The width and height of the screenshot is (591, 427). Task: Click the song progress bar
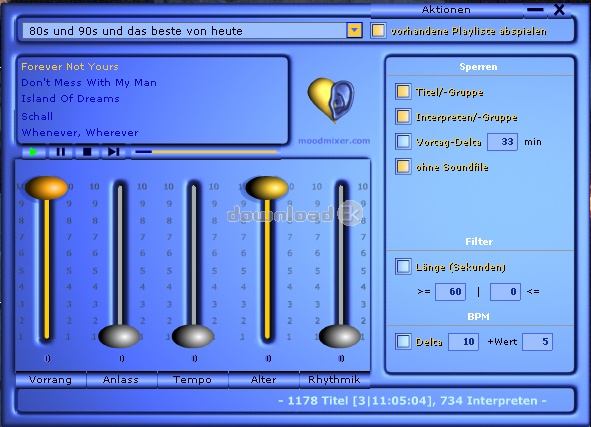point(206,152)
